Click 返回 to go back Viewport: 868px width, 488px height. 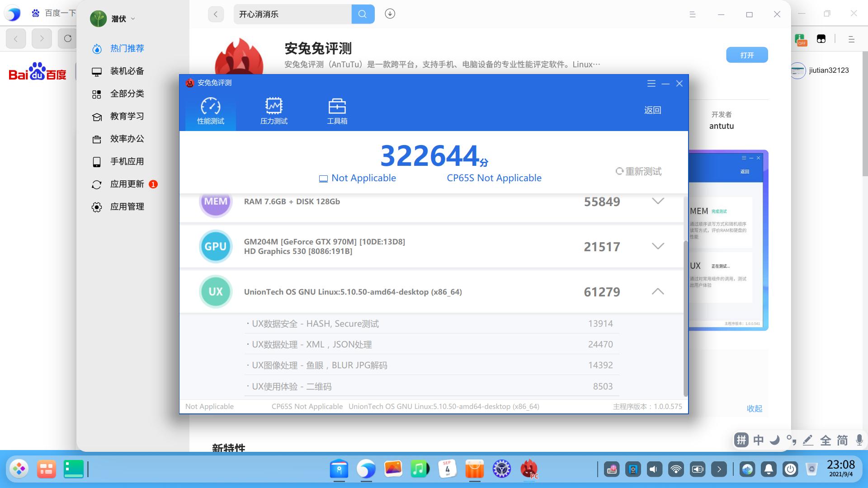click(652, 110)
